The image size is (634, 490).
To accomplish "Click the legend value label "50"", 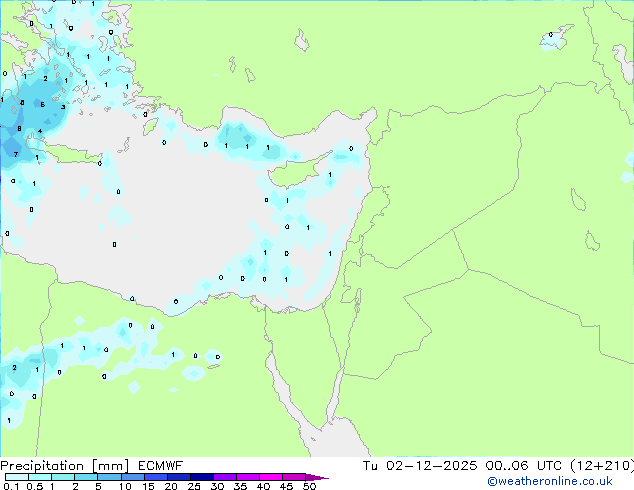I will [x=309, y=486].
